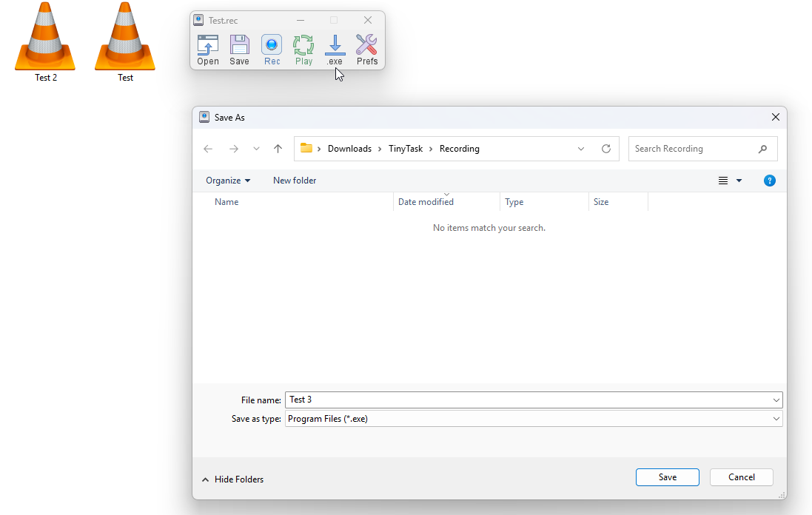Select the Test 2 desktop icon
Screen dimensions: 812x515
46,41
